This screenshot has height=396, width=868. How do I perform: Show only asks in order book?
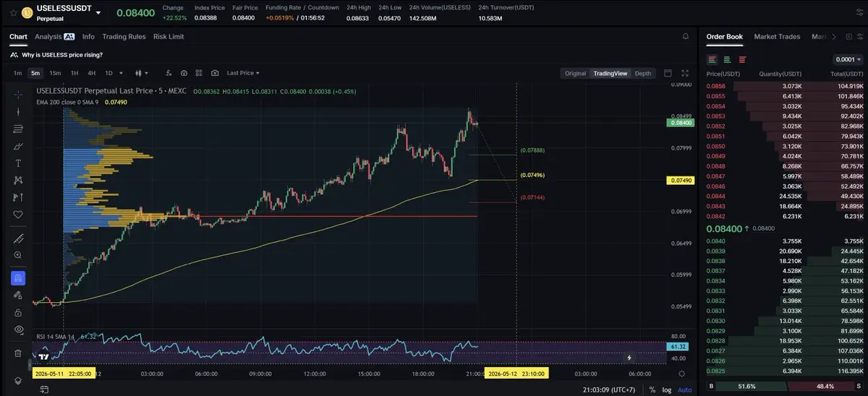(742, 59)
